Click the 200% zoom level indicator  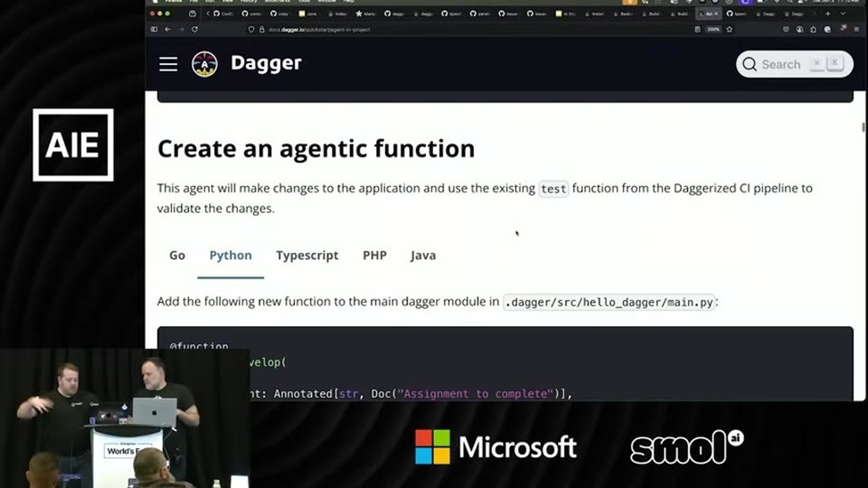(713, 30)
